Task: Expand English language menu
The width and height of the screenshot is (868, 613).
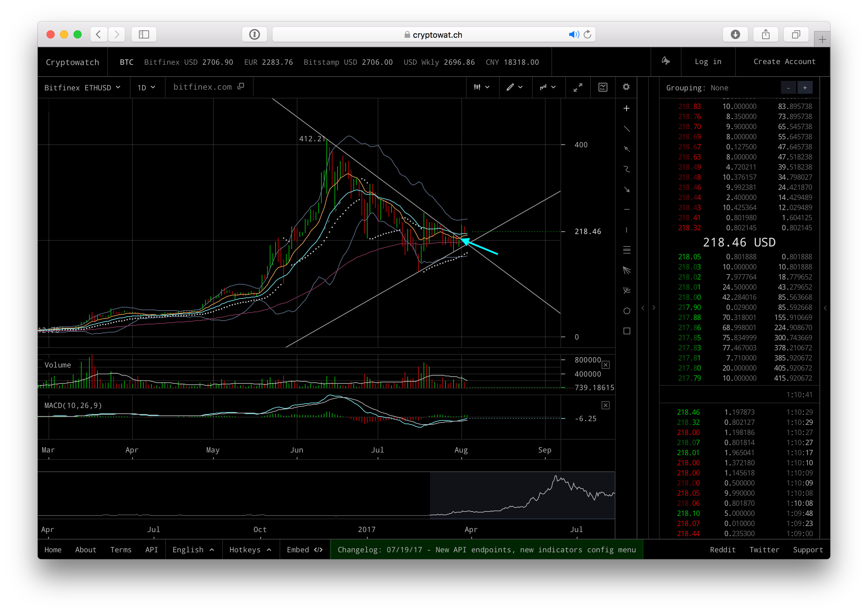Action: (193, 550)
